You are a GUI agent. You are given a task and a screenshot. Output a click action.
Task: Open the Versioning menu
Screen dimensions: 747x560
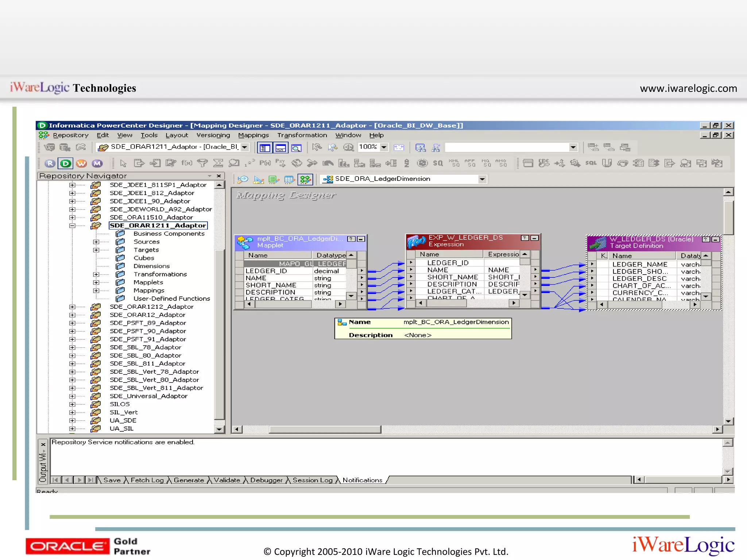pos(213,135)
